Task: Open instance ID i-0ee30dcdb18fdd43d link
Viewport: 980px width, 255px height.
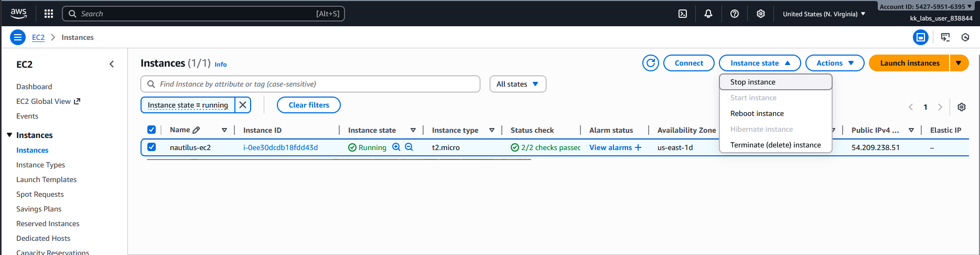Action: coord(281,147)
